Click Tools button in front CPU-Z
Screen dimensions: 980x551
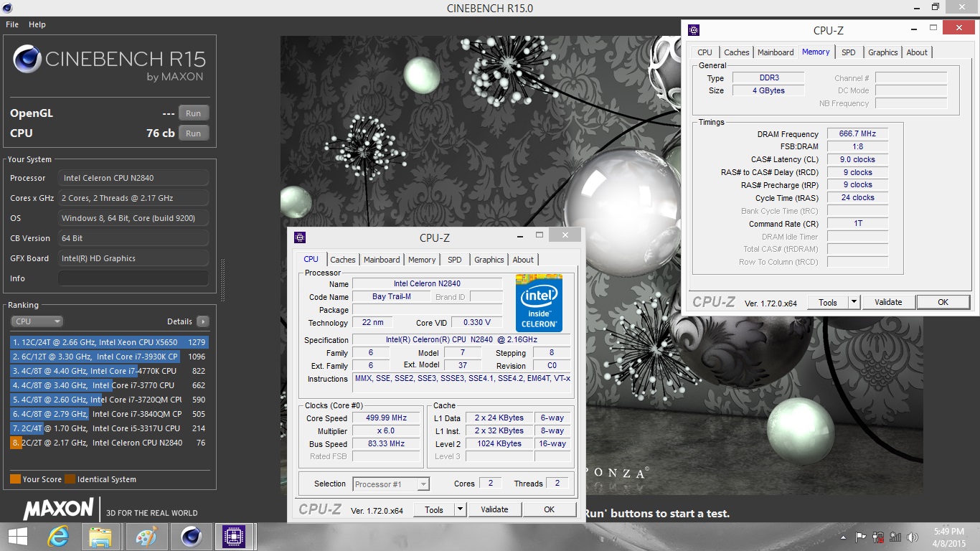(434, 509)
